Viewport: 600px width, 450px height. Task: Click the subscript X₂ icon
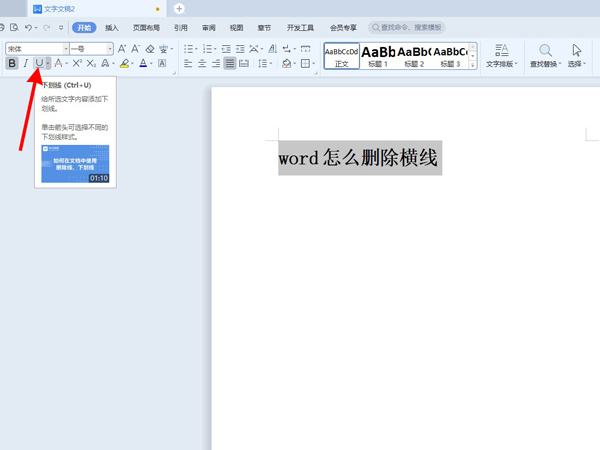coord(91,64)
